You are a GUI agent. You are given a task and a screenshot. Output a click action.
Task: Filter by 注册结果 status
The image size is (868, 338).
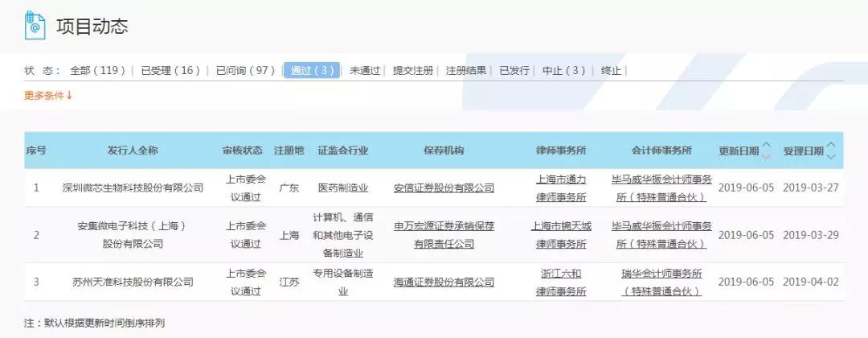point(466,71)
